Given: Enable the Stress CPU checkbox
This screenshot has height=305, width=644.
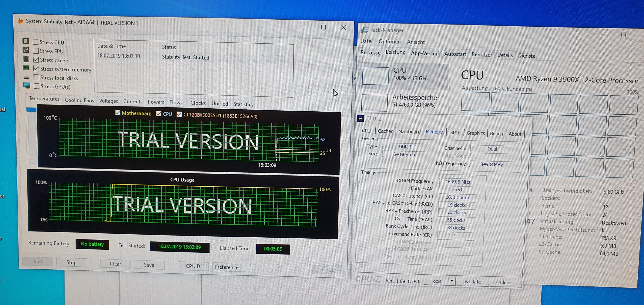Looking at the screenshot, I should [36, 42].
